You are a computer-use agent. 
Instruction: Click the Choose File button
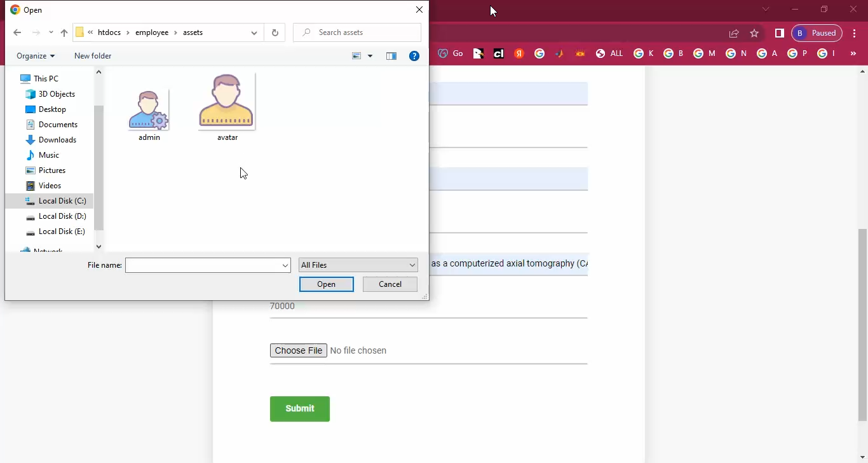click(x=299, y=350)
